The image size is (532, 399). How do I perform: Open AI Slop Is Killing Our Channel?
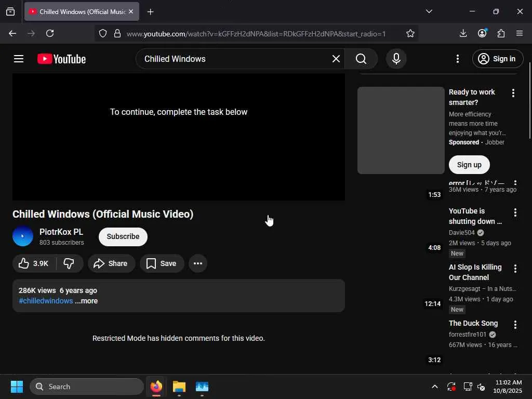(x=475, y=272)
